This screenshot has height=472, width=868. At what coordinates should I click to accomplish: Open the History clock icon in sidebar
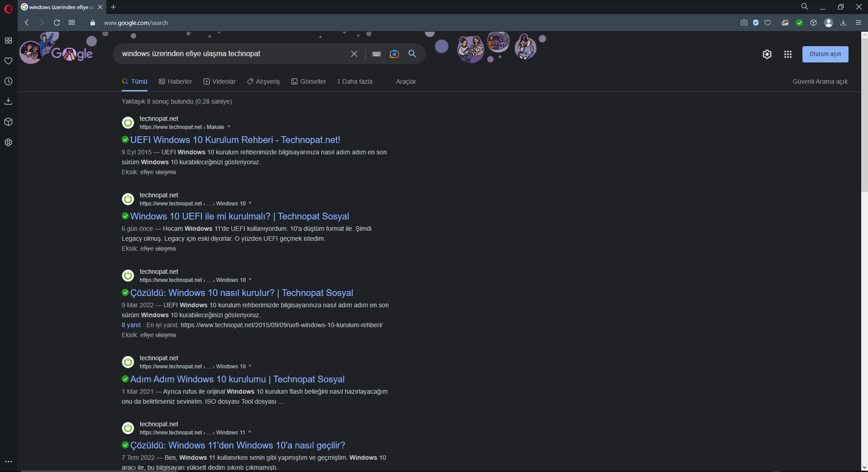point(8,81)
